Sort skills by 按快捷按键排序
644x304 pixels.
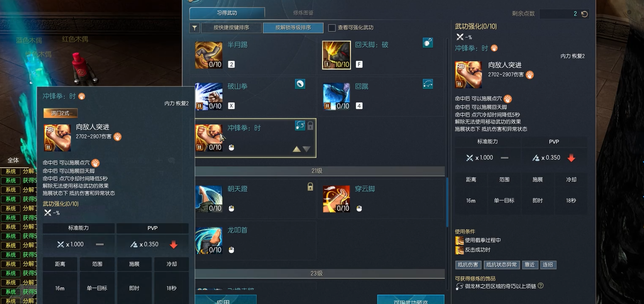click(231, 28)
